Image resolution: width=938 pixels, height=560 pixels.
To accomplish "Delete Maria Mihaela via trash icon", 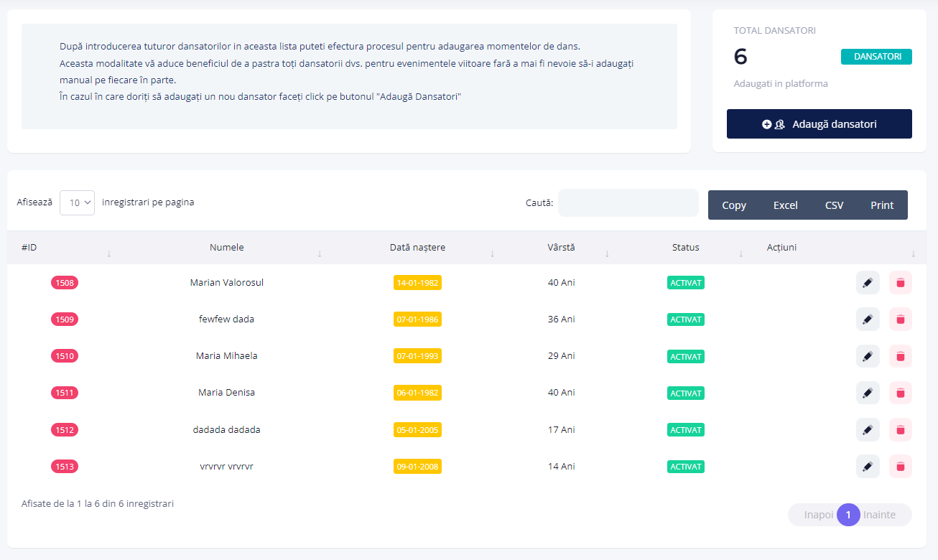I will [x=900, y=356].
